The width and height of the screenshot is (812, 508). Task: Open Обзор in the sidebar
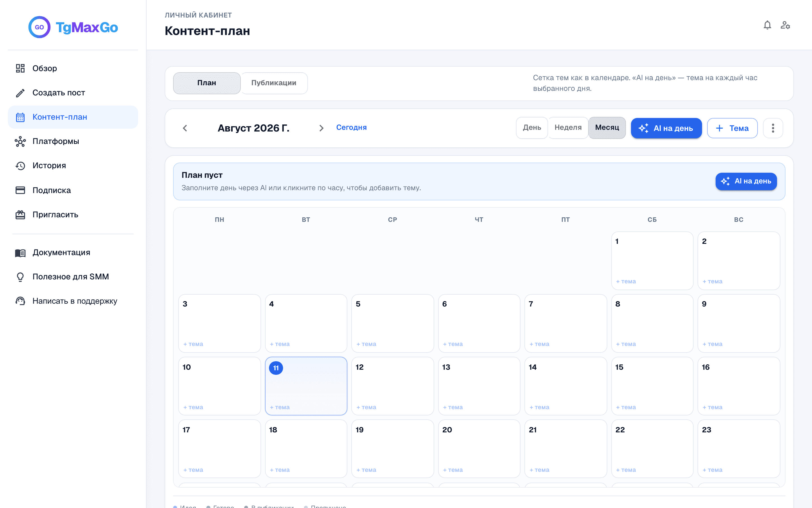pos(73,68)
